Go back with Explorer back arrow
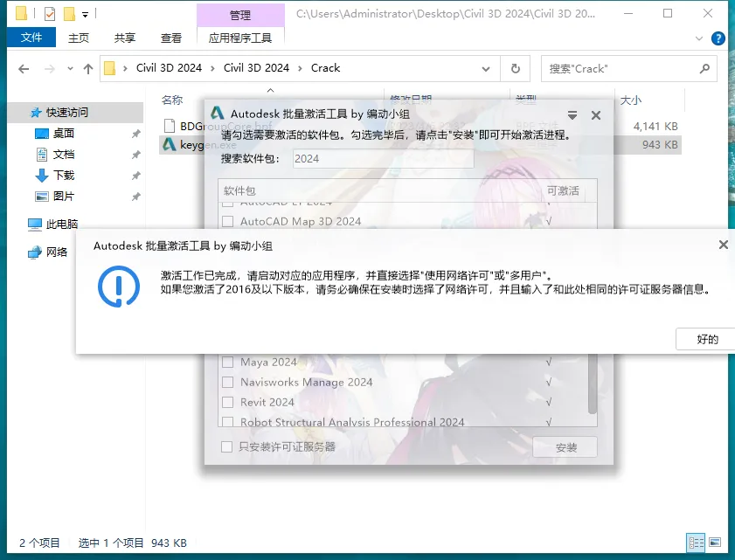This screenshot has height=560, width=735. click(24, 69)
